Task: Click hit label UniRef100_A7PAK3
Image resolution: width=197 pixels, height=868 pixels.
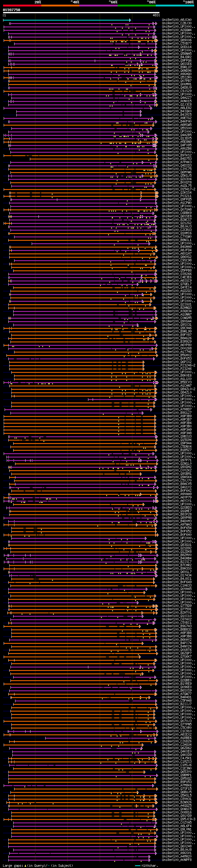Action: coord(177,162)
